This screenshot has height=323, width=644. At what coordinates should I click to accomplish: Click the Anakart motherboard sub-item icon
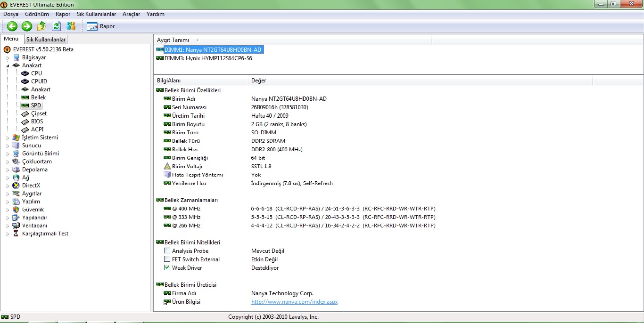25,89
